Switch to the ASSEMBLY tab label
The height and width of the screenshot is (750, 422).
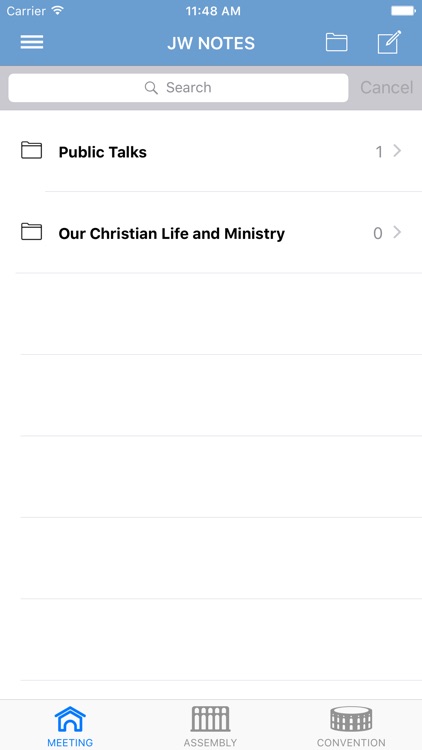(211, 743)
